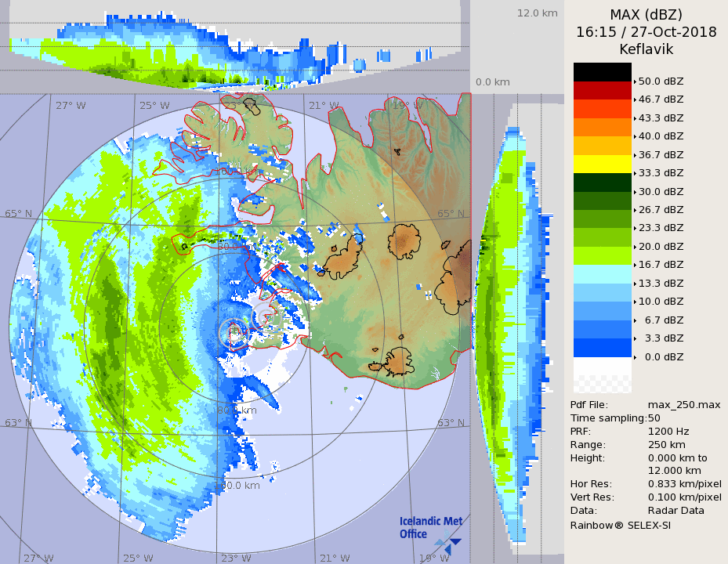Click the radar site marker at map center
Image resolution: width=728 pixels, height=564 pixels.
(x=234, y=333)
